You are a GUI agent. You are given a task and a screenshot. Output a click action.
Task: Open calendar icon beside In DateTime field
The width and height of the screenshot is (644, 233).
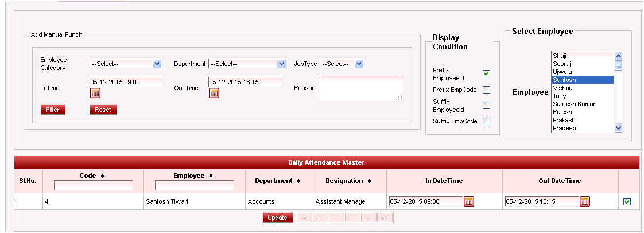point(469,201)
